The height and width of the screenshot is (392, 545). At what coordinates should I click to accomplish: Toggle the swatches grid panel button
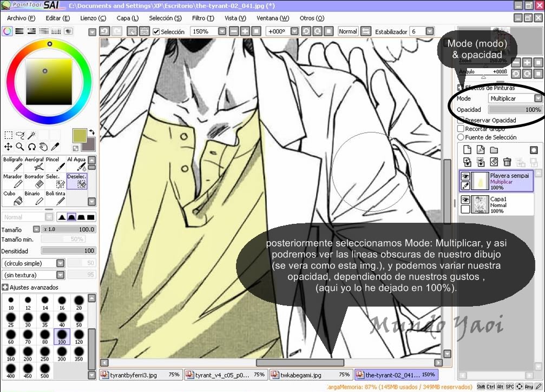(x=56, y=31)
